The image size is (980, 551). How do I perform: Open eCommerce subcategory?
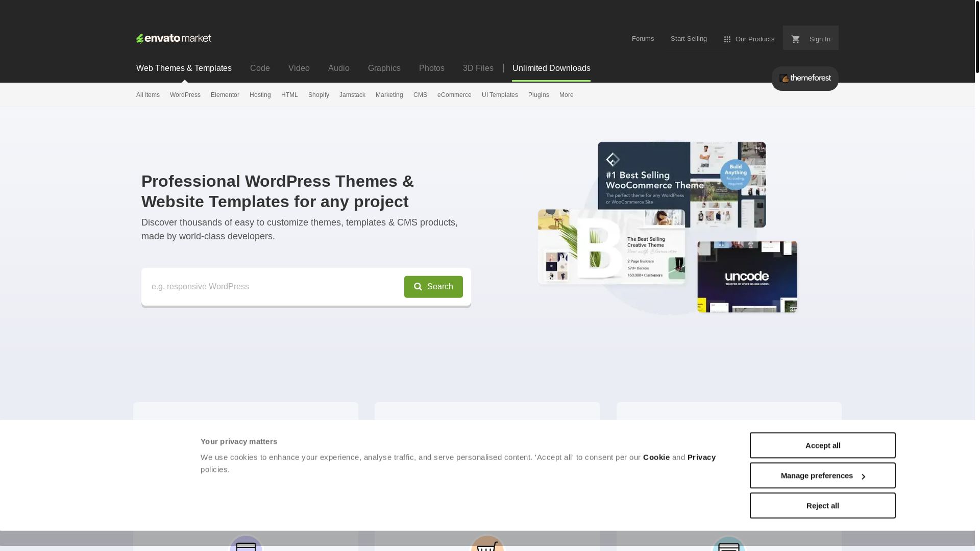pos(454,95)
